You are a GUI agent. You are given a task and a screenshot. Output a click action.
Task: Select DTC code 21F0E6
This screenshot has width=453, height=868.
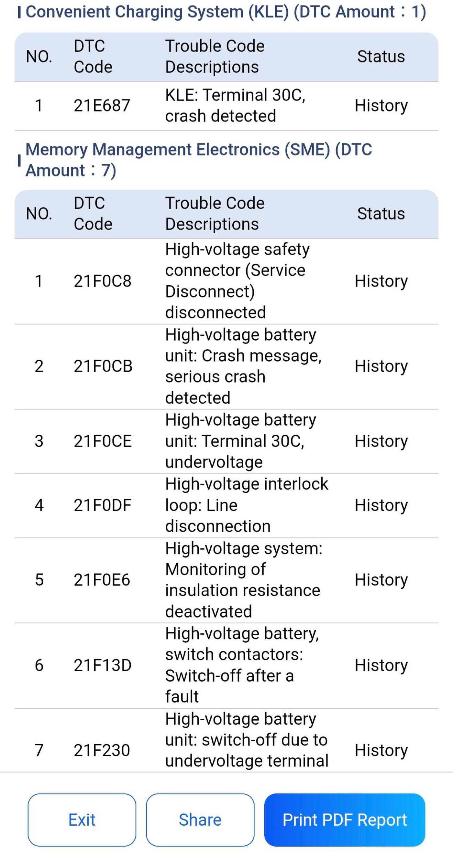point(102,580)
